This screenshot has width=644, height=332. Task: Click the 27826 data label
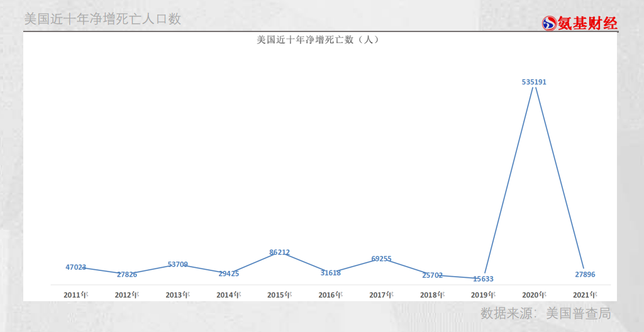(x=127, y=275)
